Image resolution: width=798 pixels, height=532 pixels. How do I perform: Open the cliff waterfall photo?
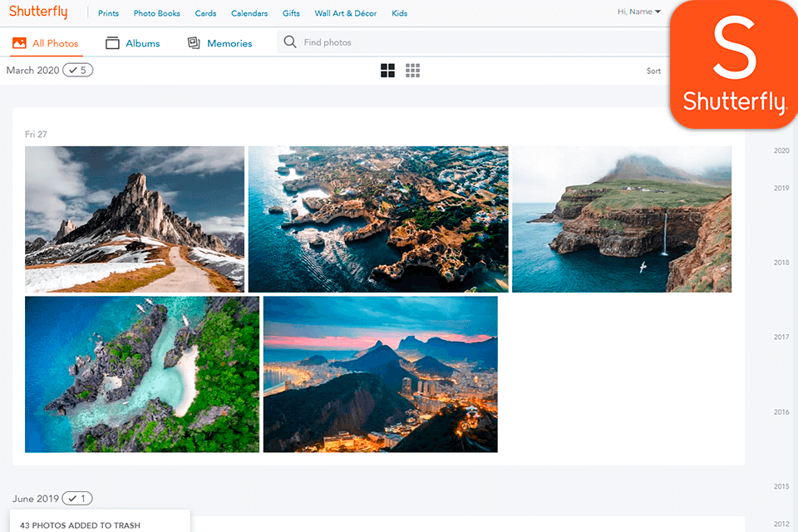click(x=622, y=219)
